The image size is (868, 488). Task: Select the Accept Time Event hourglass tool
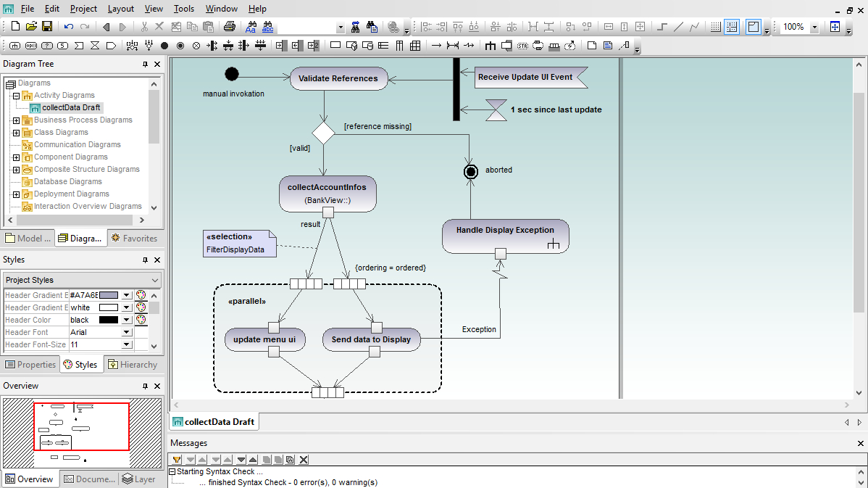coord(95,46)
